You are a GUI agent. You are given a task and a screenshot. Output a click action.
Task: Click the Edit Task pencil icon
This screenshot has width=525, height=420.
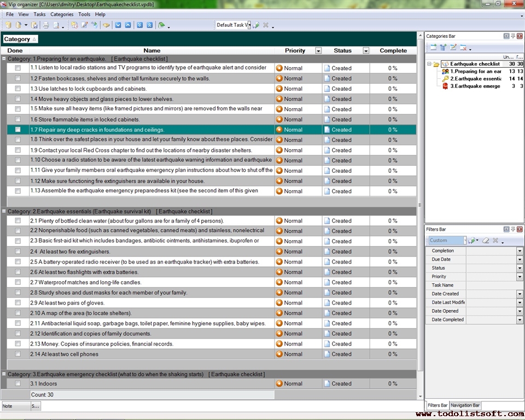[x=84, y=25]
